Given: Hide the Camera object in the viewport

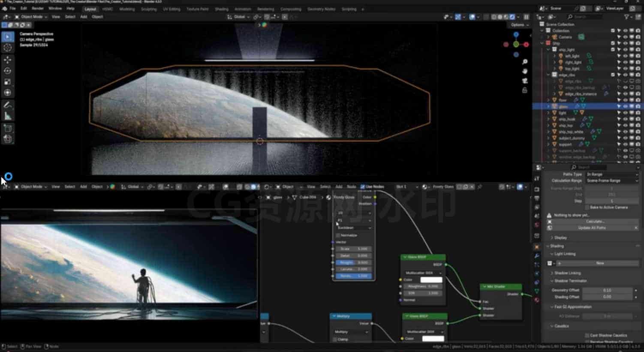Looking at the screenshot, I should tap(625, 37).
